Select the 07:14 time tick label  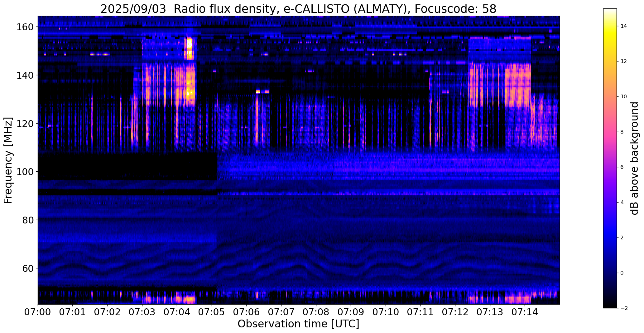coord(525,312)
